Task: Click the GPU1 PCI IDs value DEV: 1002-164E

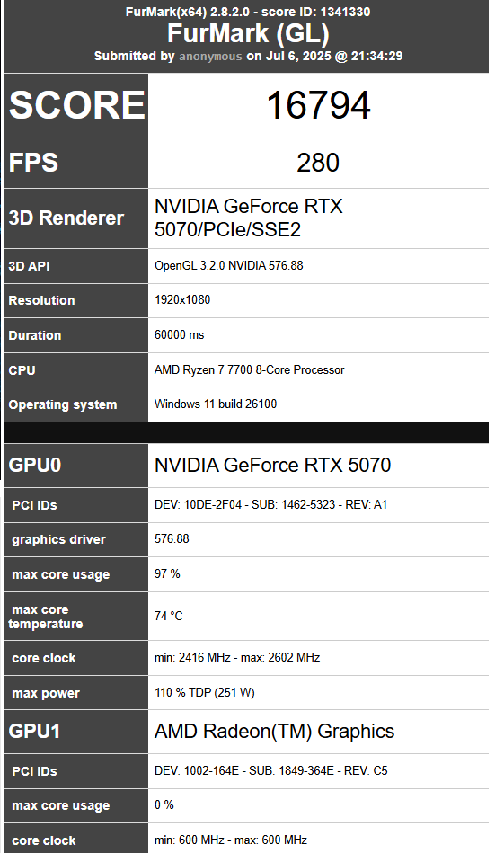Action: 270,771
